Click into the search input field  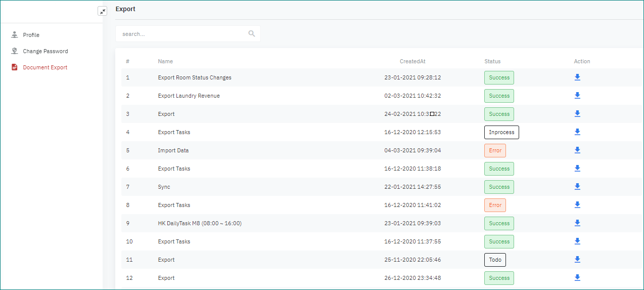[182, 34]
